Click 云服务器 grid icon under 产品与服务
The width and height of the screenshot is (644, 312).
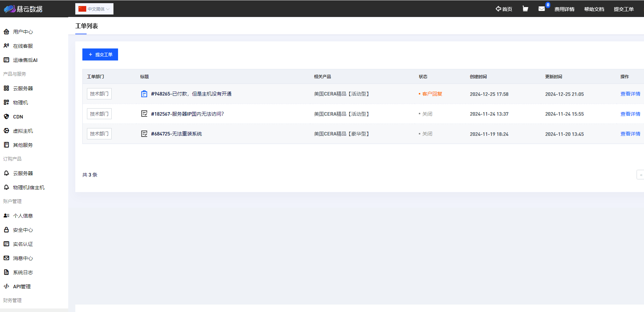pyautogui.click(x=6, y=88)
